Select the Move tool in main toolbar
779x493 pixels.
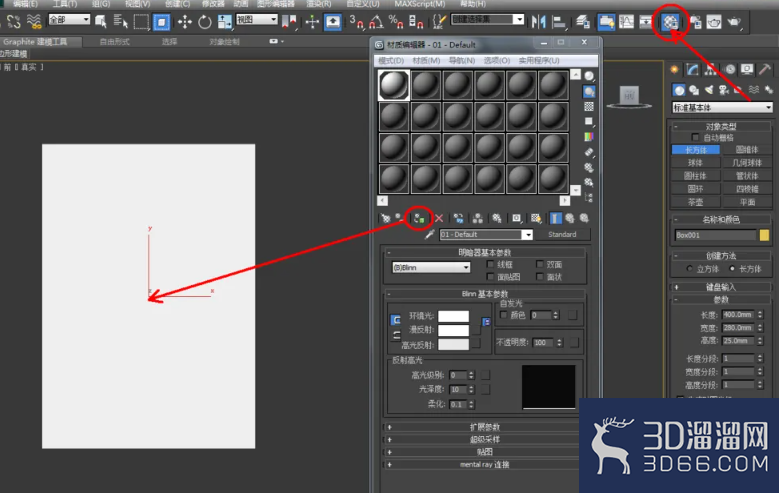pos(185,22)
